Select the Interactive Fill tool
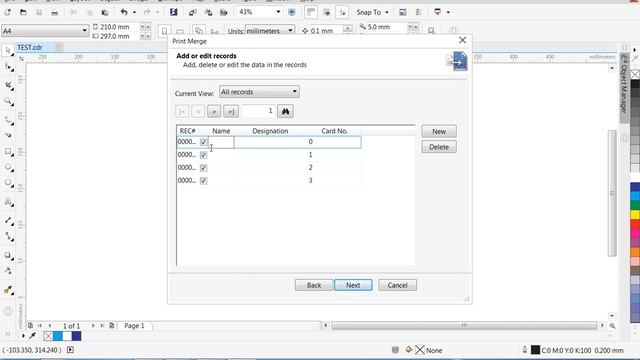The image size is (640, 360). click(8, 290)
